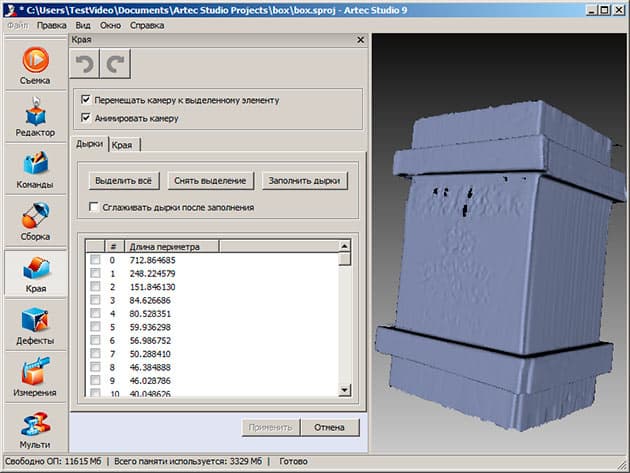Viewport: 630px width, 473px height.
Task: Click the Отмена button
Action: [x=329, y=427]
